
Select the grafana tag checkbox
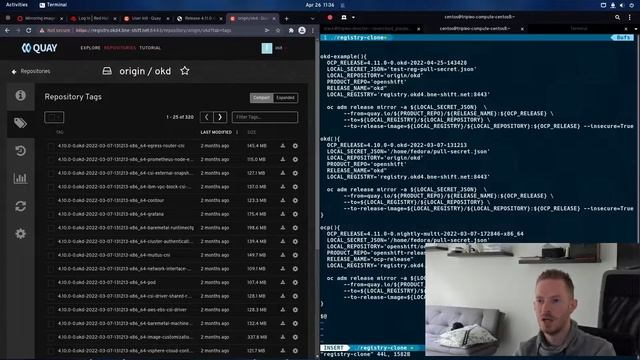(x=51, y=214)
